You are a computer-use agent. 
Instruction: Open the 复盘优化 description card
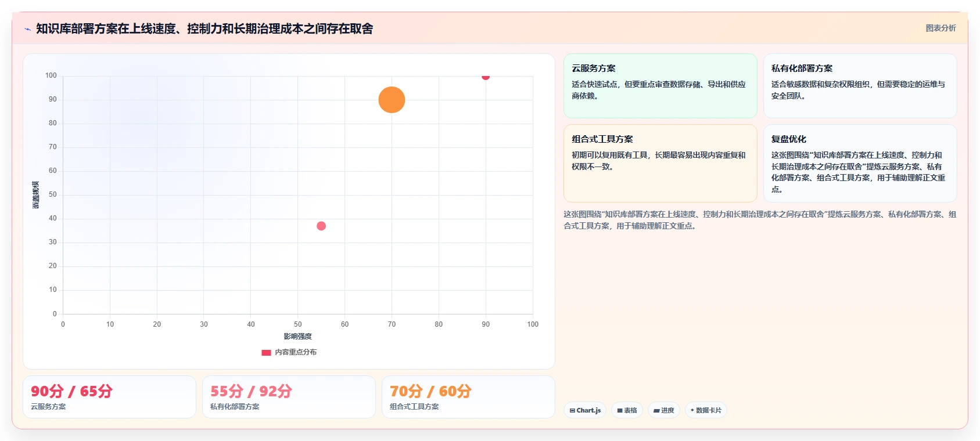click(860, 163)
